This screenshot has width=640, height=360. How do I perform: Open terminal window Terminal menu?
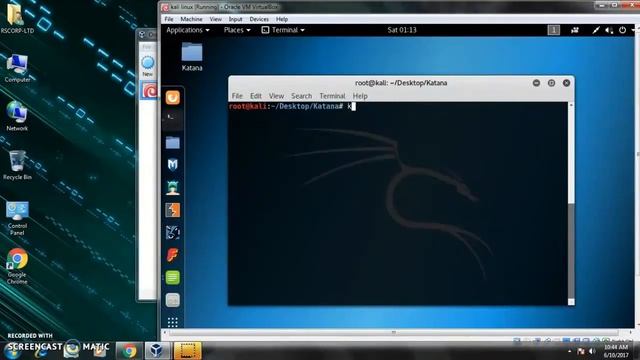coord(332,96)
